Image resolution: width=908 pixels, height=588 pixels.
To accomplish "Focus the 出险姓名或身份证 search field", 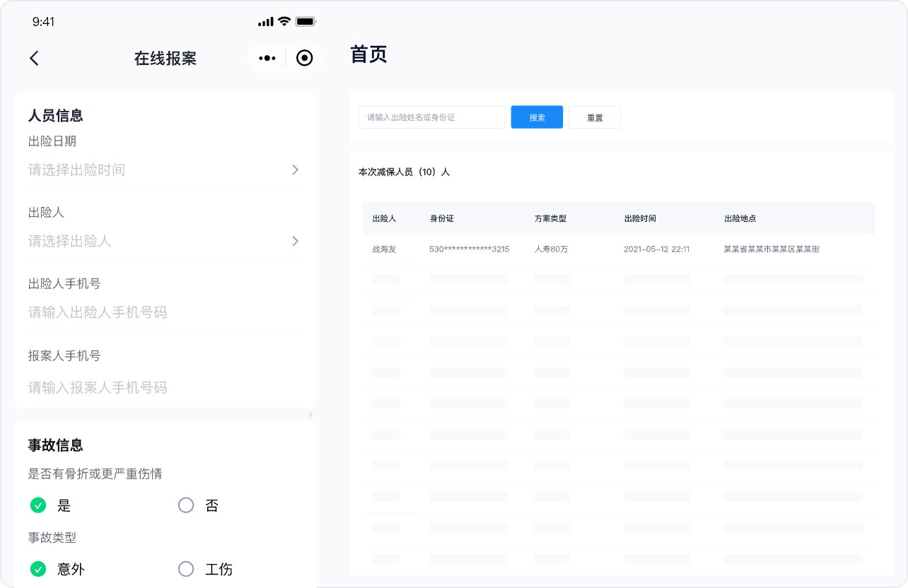I will (431, 117).
